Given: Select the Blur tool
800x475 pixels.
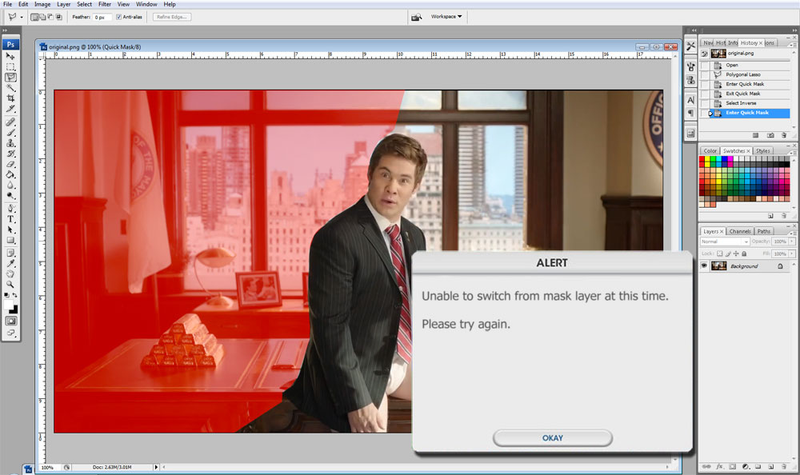Looking at the screenshot, I should [x=11, y=185].
